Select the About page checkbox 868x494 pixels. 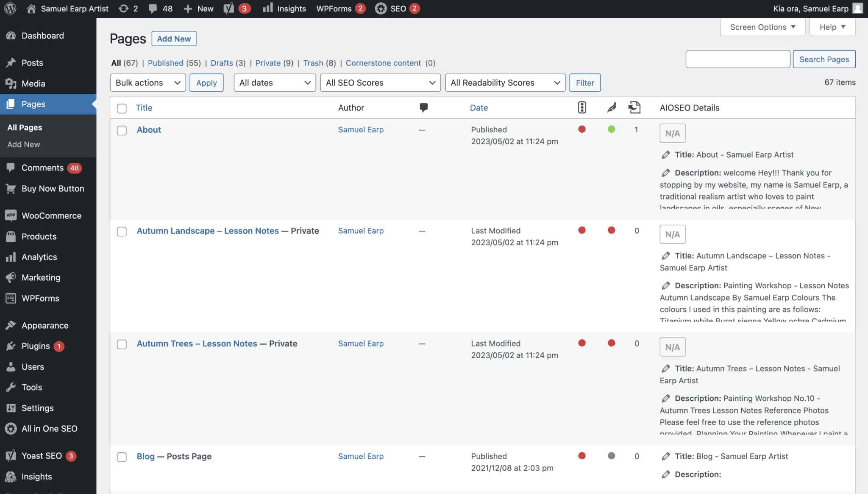(122, 130)
